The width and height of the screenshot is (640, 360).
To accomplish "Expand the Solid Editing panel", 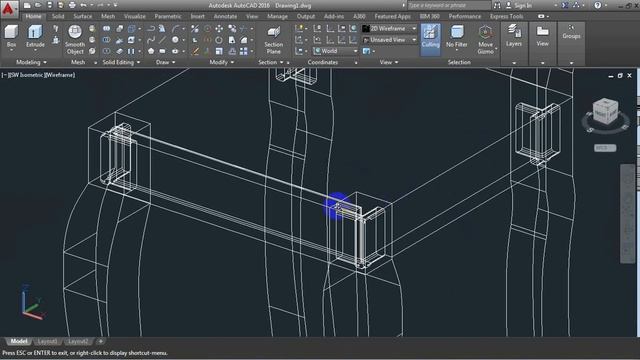I will (x=121, y=62).
